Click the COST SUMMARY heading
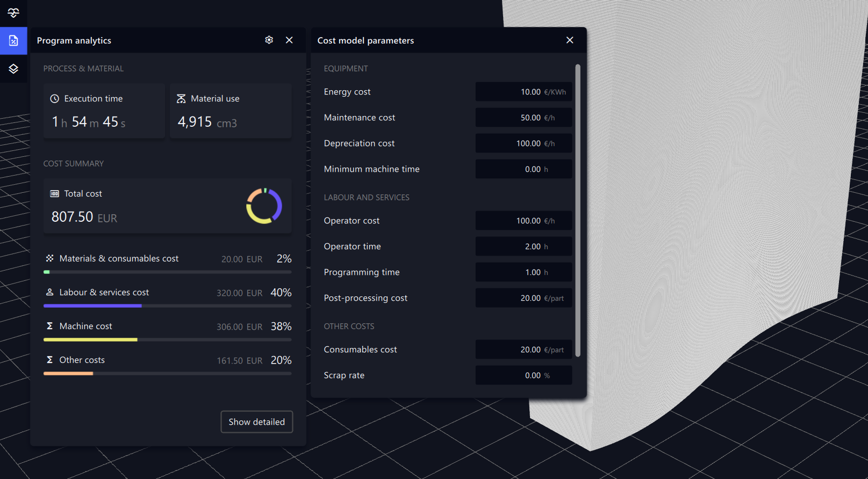 click(x=74, y=164)
